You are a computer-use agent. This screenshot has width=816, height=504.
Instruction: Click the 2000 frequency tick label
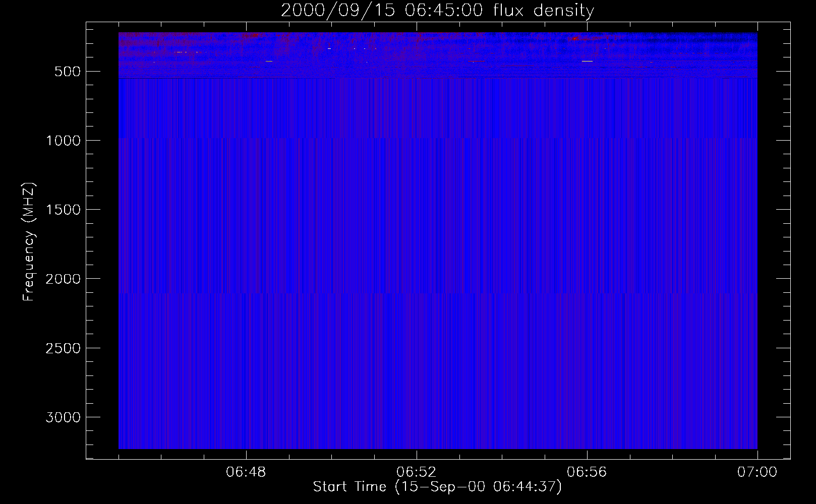click(x=63, y=279)
